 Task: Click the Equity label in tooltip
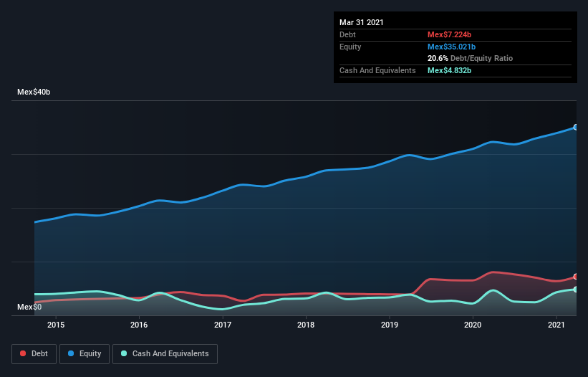point(350,47)
